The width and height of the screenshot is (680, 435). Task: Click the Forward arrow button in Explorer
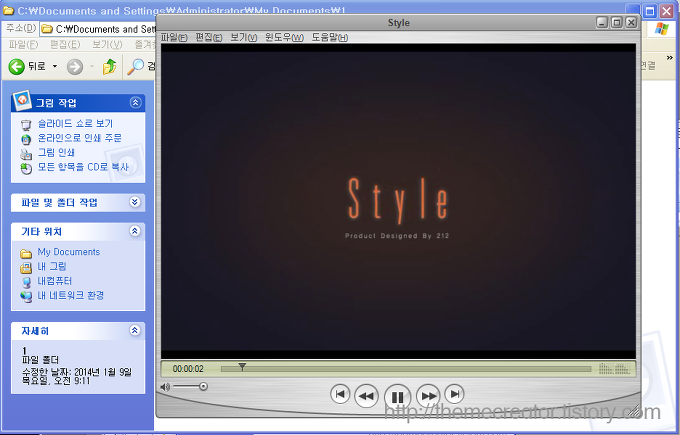75,67
